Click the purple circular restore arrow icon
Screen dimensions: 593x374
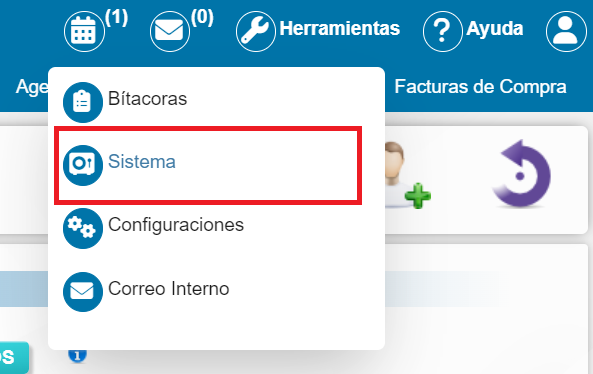point(521,174)
